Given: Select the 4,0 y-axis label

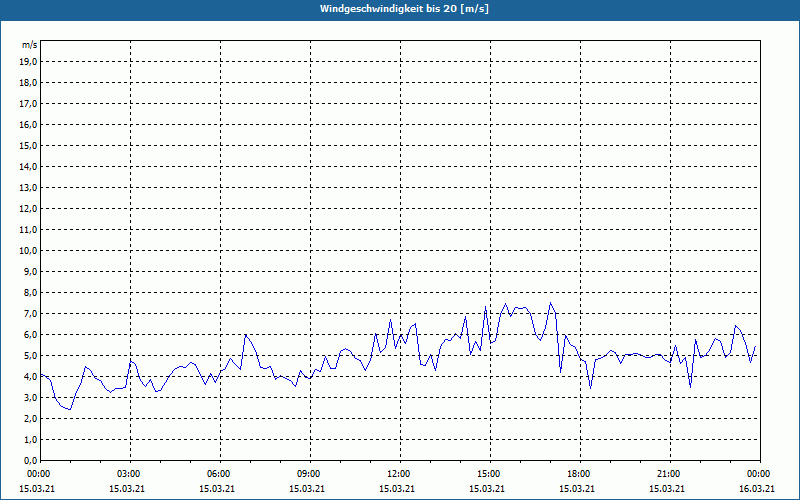Looking at the screenshot, I should click(31, 377).
